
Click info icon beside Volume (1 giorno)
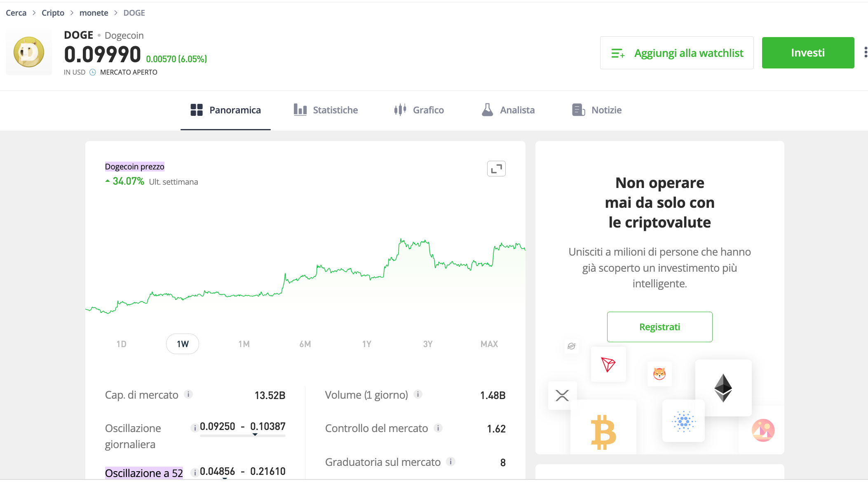(418, 394)
